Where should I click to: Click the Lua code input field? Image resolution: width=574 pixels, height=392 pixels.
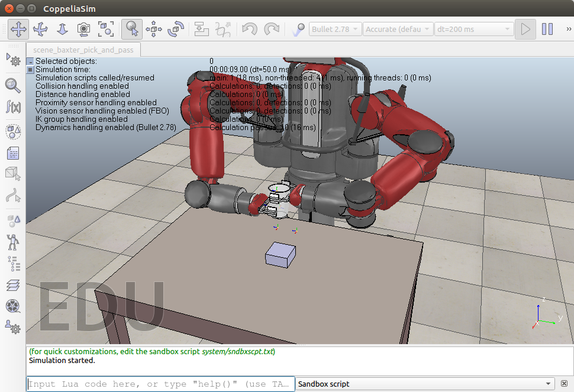point(160,384)
